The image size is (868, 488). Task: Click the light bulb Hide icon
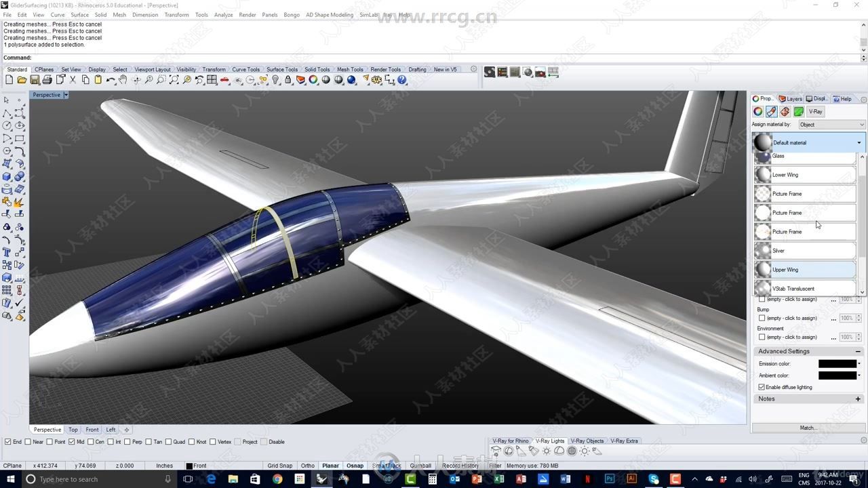coord(275,80)
